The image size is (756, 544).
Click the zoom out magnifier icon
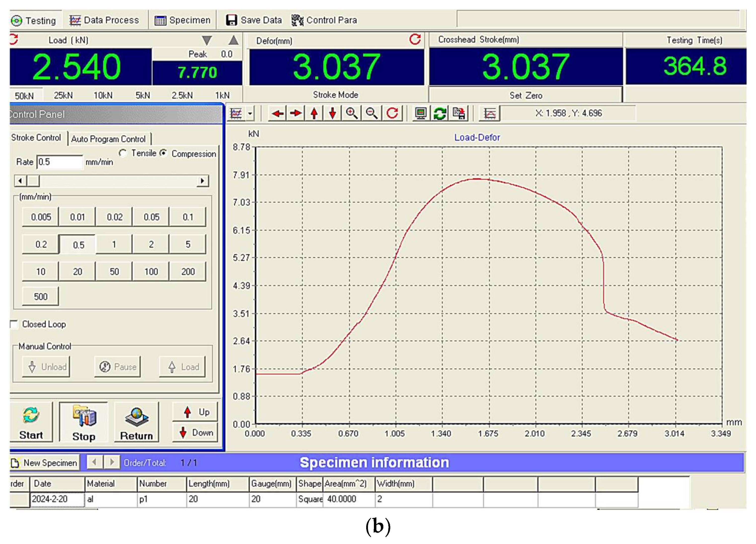coord(371,114)
